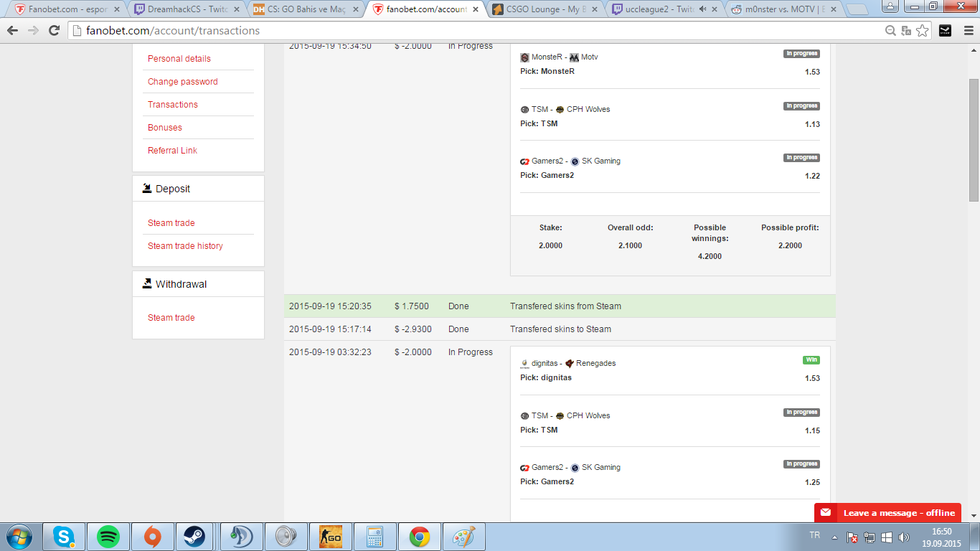Click the Windows Start button
980x551 pixels.
pos(19,536)
